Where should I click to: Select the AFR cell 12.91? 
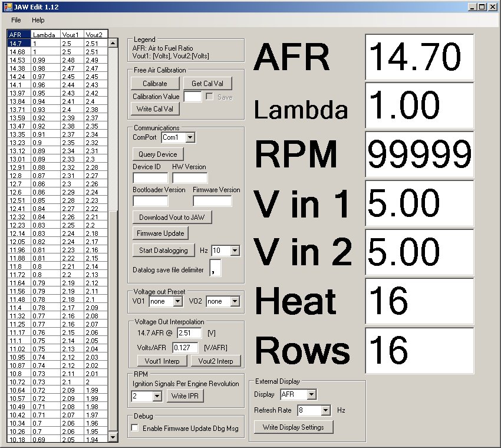(19, 167)
